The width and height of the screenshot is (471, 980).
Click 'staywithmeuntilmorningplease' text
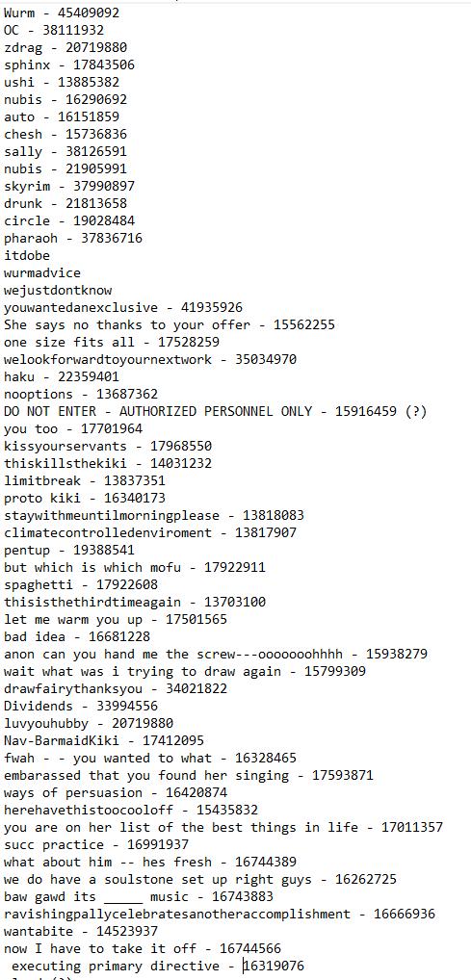click(112, 516)
